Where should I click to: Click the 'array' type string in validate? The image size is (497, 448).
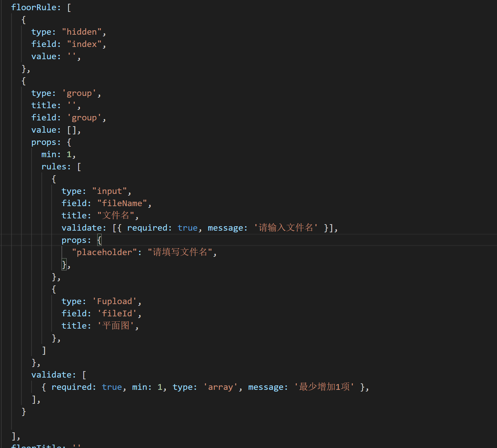(x=220, y=386)
